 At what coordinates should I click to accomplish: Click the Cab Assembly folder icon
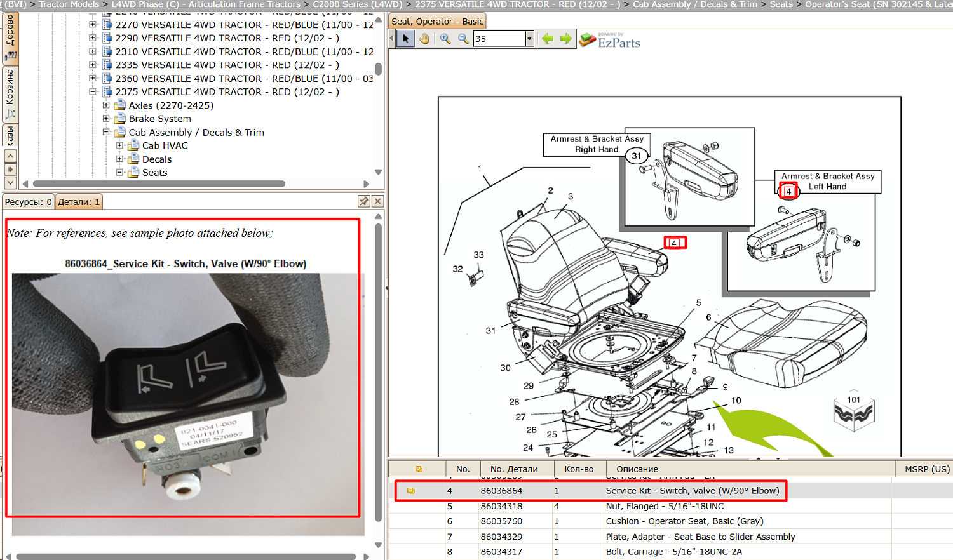point(120,132)
